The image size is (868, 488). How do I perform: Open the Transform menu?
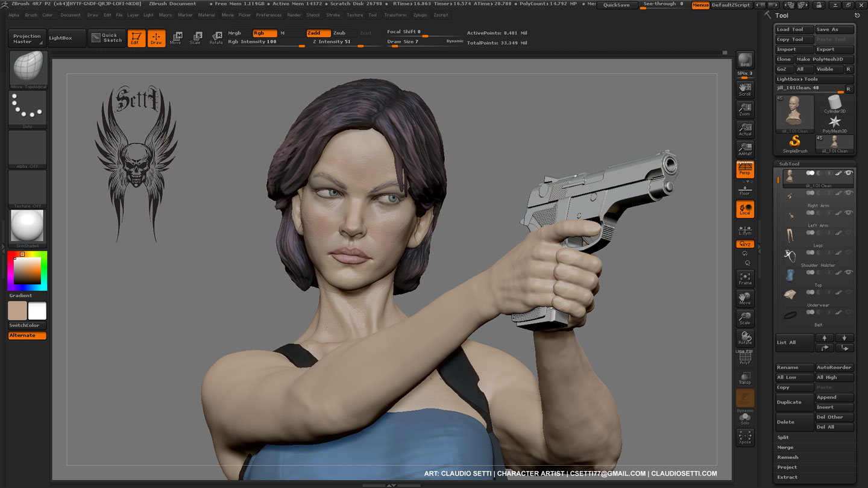(x=395, y=15)
